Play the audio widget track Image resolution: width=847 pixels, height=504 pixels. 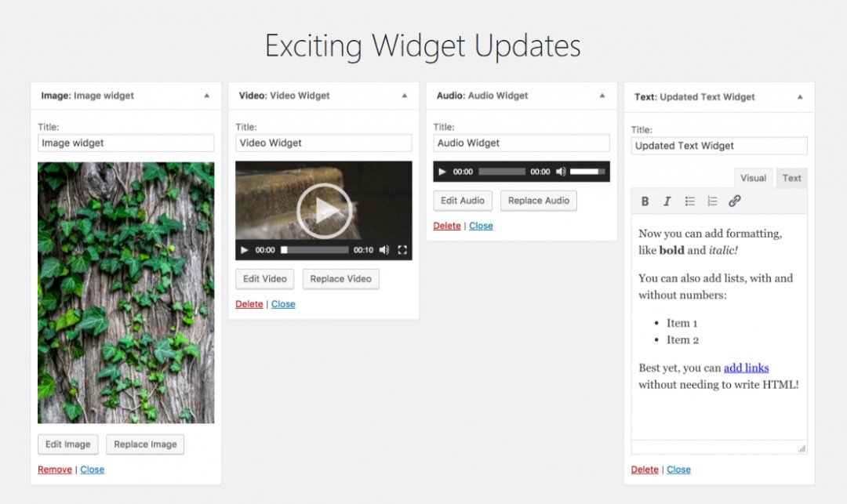pyautogui.click(x=442, y=172)
